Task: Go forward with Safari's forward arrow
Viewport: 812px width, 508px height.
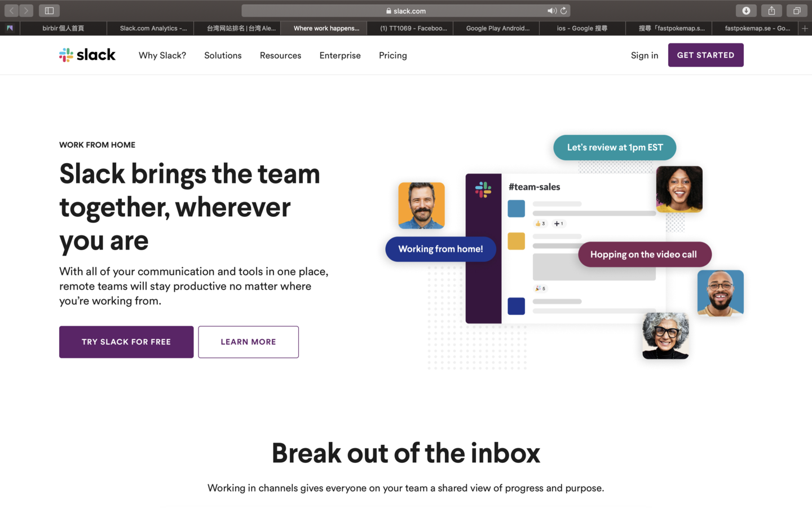Action: coord(26,10)
